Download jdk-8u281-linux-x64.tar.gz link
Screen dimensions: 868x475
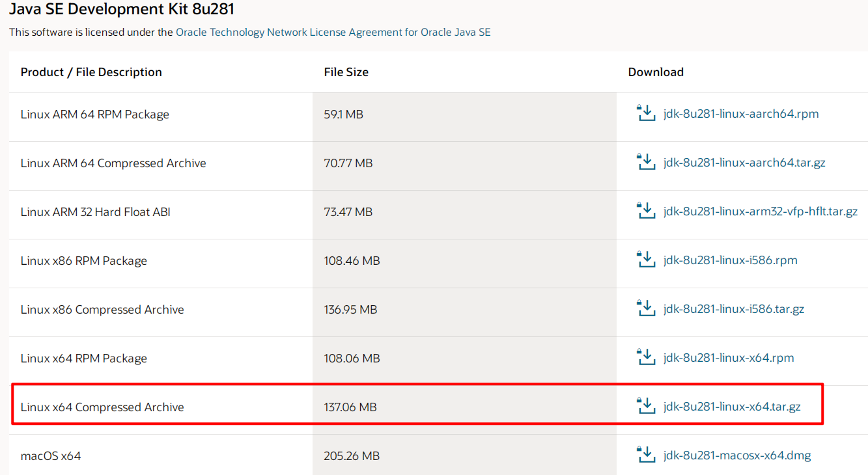click(732, 407)
